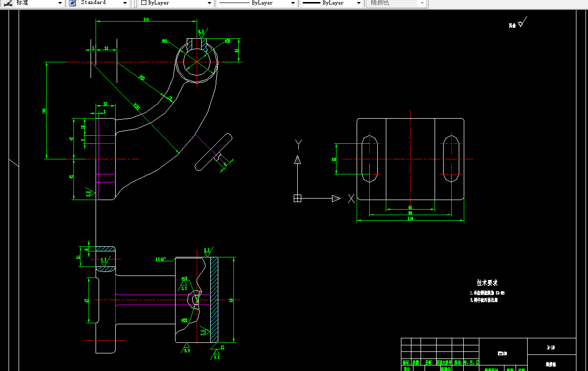Image resolution: width=588 pixels, height=371 pixels.
Task: Select the 104 dimension text
Action: (x=146, y=19)
